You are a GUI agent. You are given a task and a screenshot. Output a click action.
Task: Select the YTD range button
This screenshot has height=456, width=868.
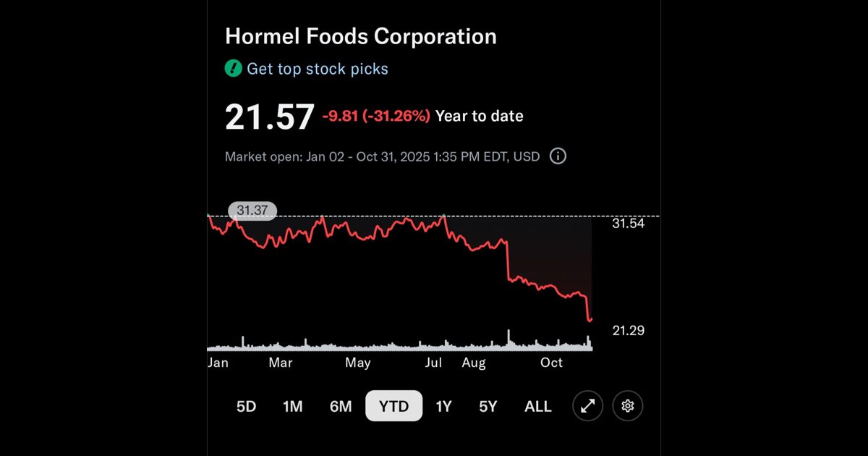(x=393, y=406)
